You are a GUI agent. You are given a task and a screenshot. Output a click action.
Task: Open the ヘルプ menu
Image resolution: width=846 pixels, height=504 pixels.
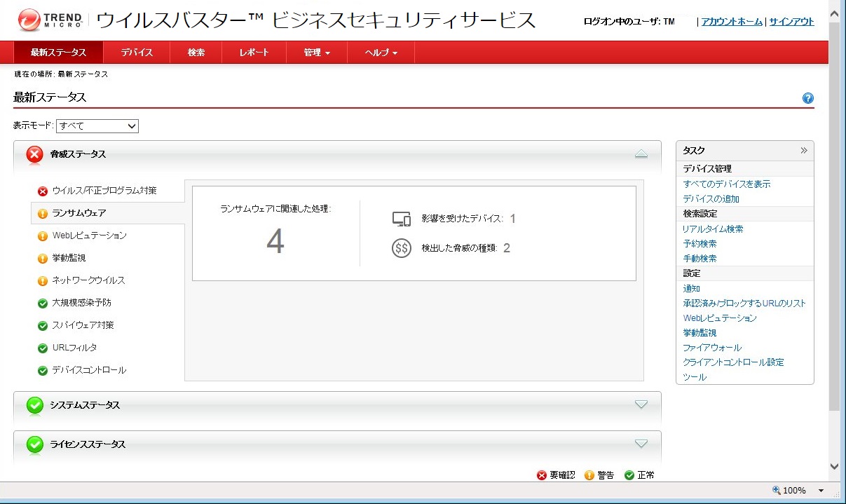pyautogui.click(x=381, y=53)
